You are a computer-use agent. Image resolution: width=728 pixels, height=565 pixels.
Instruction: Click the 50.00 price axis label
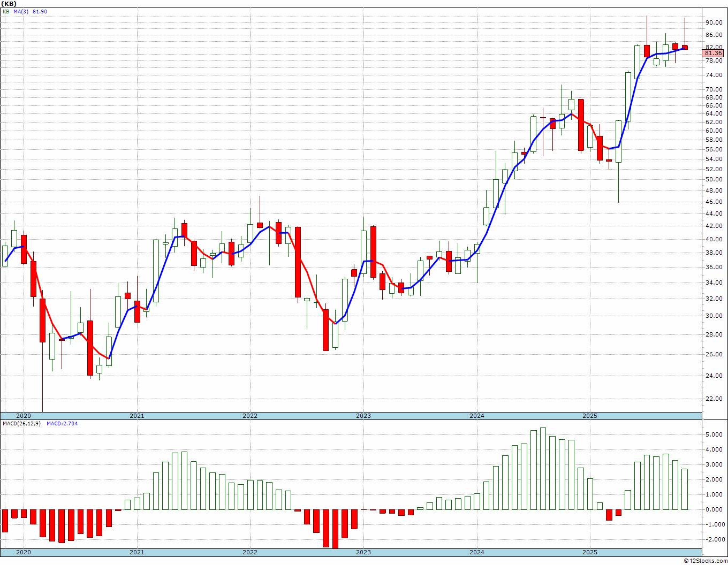[x=714, y=180]
